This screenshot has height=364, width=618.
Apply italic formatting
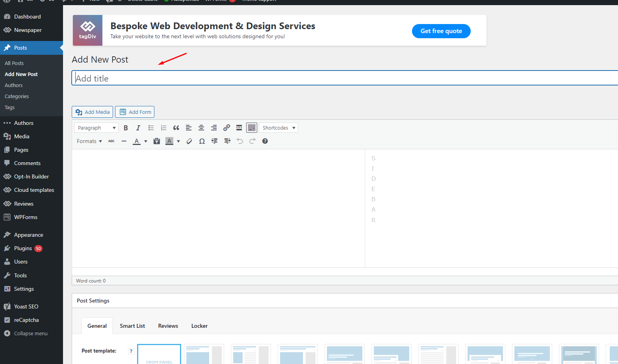click(138, 128)
